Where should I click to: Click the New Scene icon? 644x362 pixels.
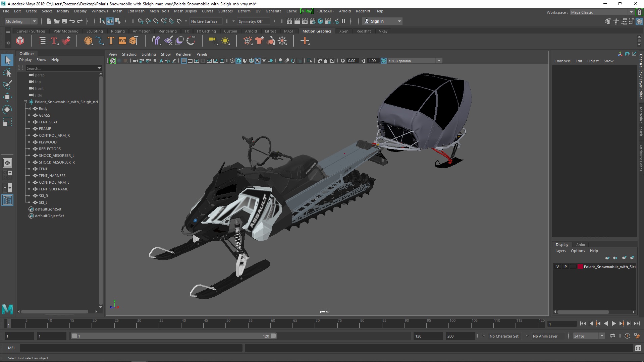coord(49,21)
